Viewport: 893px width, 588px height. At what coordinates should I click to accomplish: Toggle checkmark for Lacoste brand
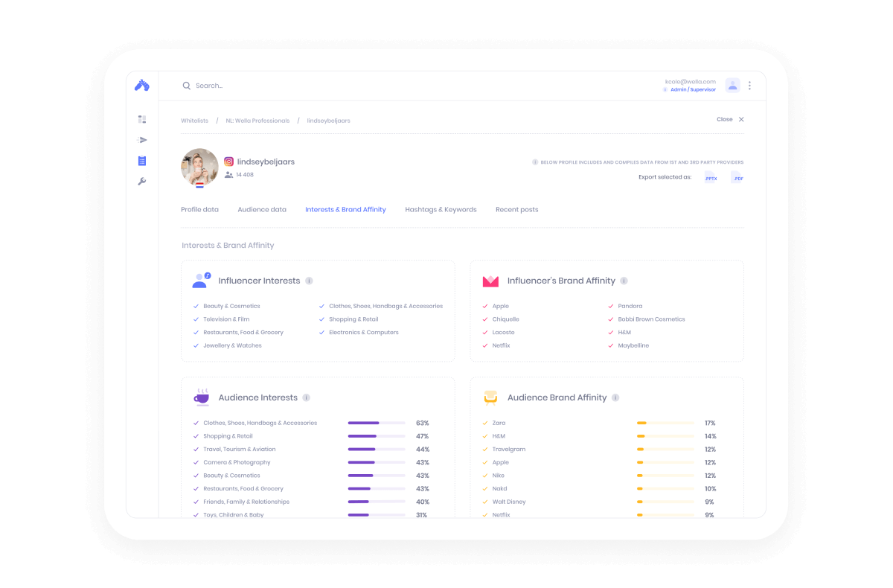[485, 333]
